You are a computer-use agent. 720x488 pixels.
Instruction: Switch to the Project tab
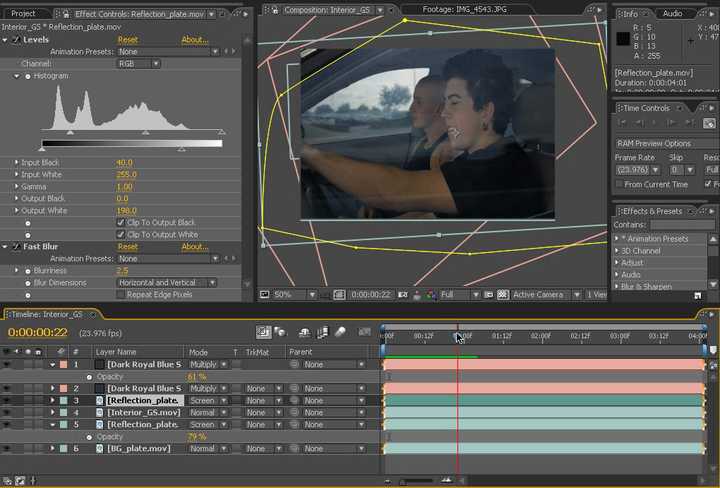point(23,13)
